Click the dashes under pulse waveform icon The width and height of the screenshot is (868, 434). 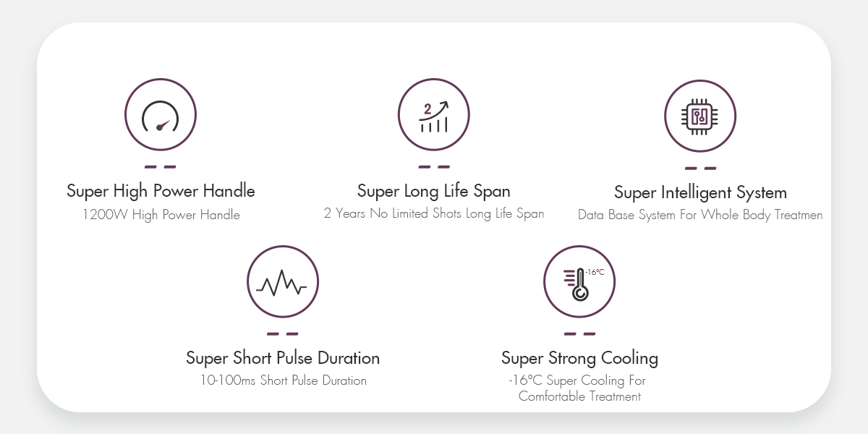[283, 334]
